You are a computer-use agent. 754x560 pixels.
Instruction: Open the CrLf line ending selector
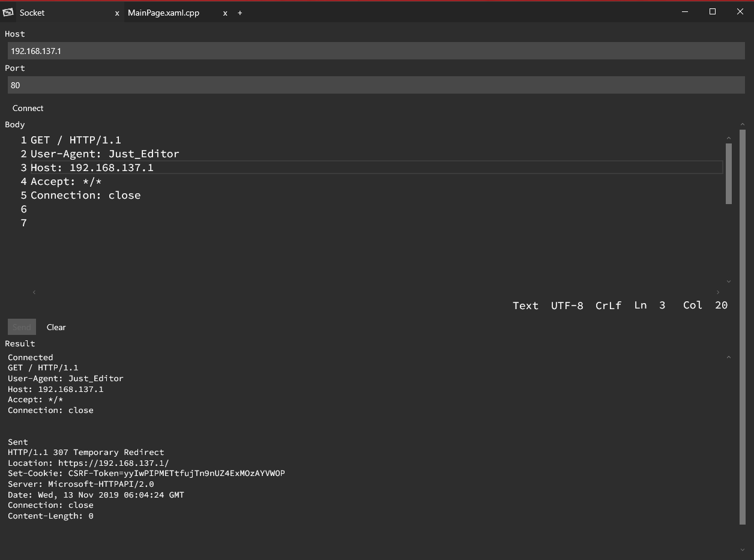coord(608,306)
